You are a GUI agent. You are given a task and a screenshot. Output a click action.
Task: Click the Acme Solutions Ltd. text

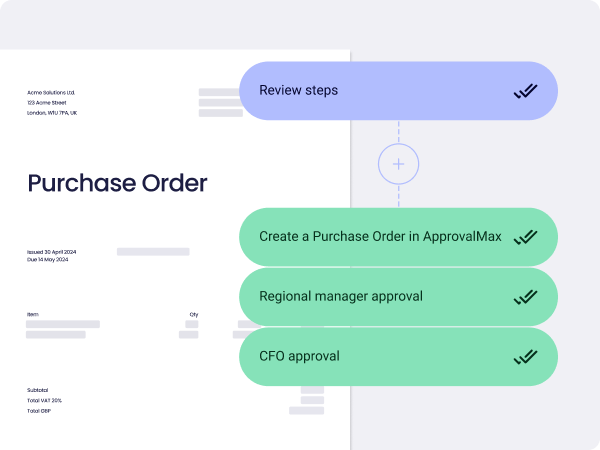51,93
